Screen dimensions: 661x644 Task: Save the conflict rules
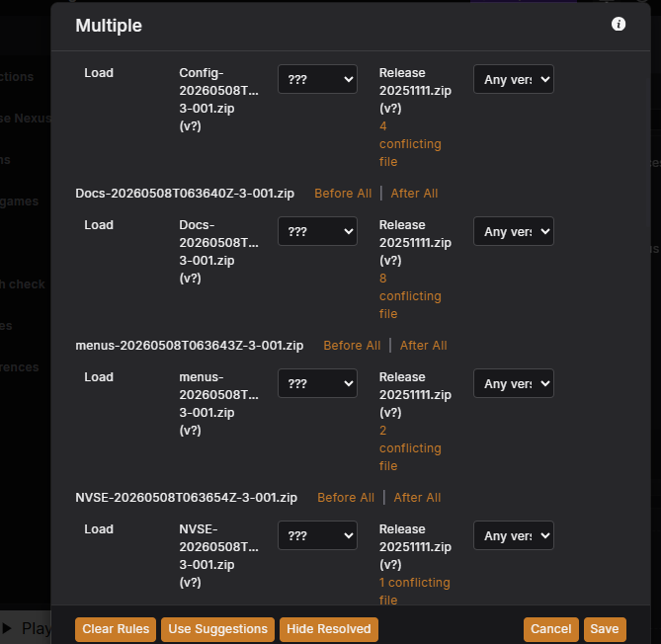point(605,629)
